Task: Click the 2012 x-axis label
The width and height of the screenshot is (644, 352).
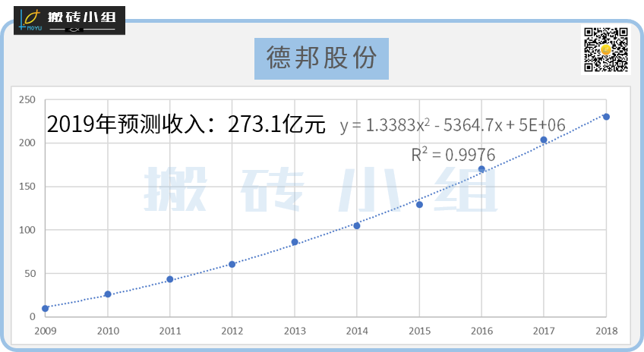Action: [x=232, y=331]
